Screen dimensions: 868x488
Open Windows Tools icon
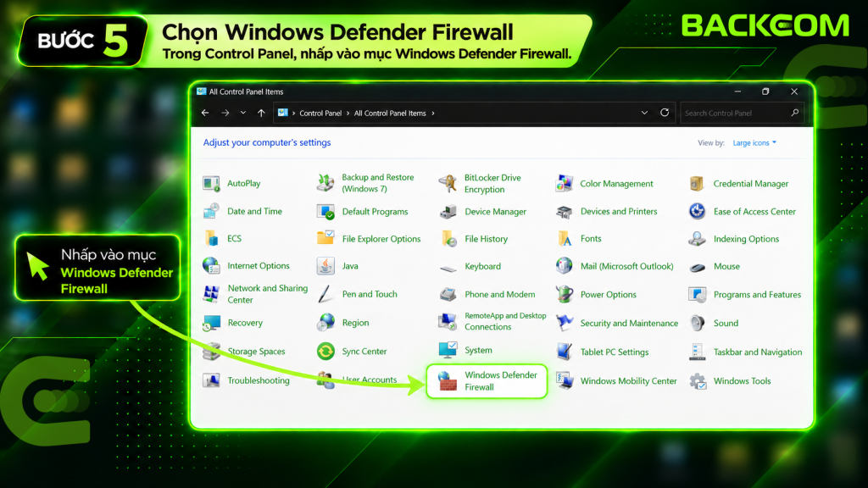(697, 380)
